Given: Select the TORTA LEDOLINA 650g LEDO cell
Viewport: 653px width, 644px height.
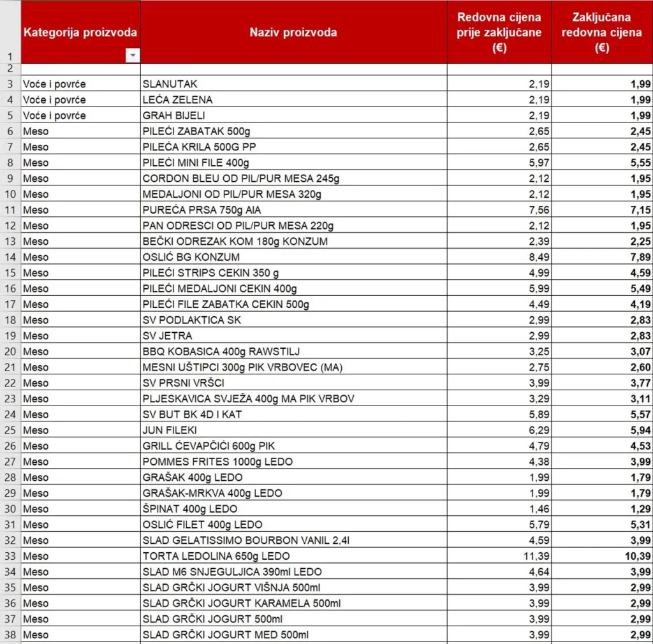Looking at the screenshot, I should pyautogui.click(x=293, y=556).
